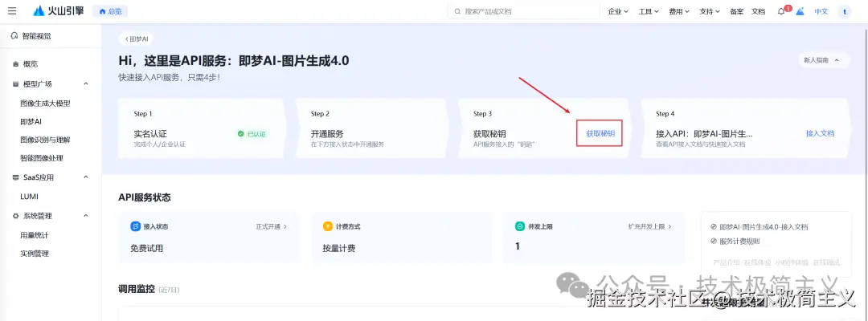Open the 备案 menu item
Image resolution: width=868 pixels, height=321 pixels.
736,11
